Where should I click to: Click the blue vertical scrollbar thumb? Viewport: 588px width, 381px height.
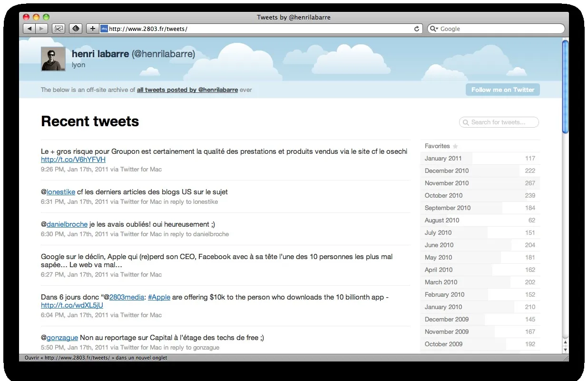pos(565,87)
